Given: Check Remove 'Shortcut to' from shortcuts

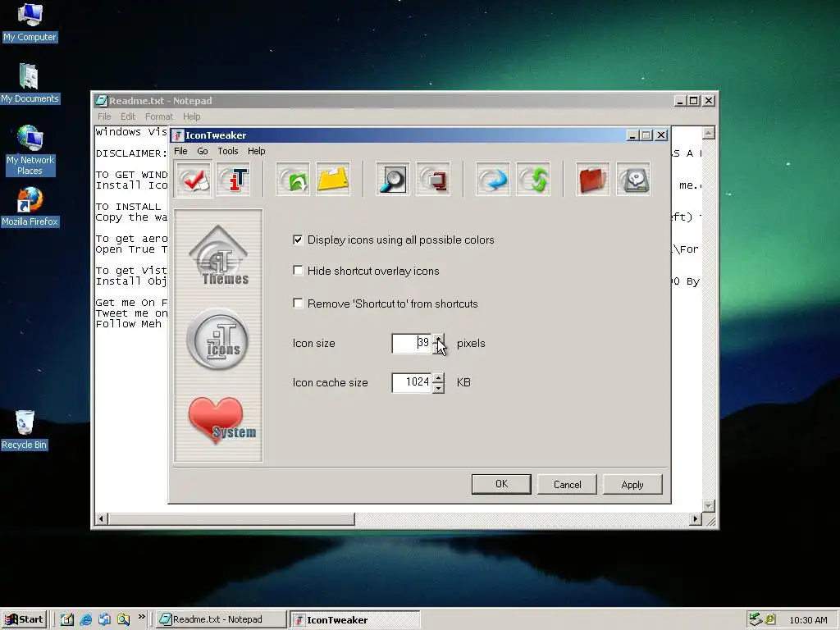Looking at the screenshot, I should pyautogui.click(x=298, y=304).
